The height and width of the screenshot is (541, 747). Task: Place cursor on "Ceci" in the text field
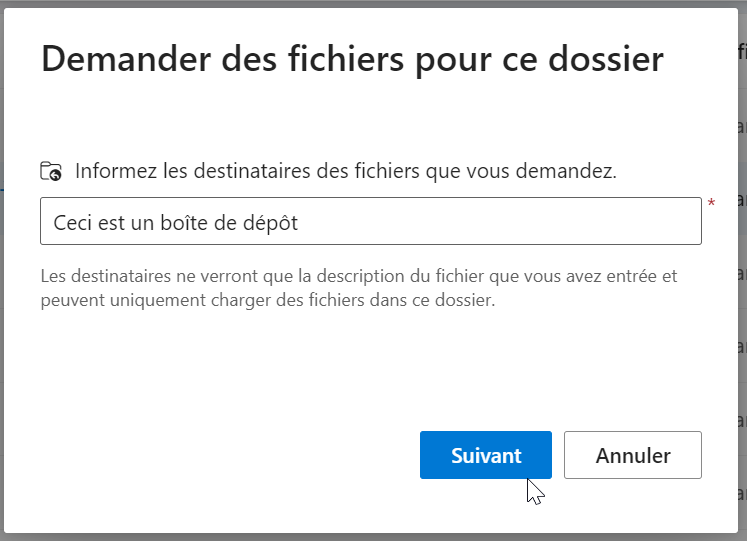[x=71, y=223]
